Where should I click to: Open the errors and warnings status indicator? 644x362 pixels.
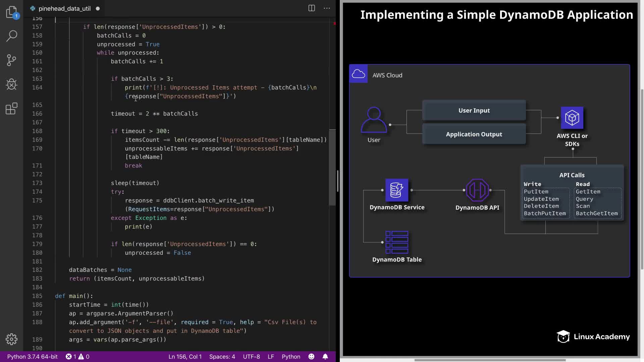point(77,357)
